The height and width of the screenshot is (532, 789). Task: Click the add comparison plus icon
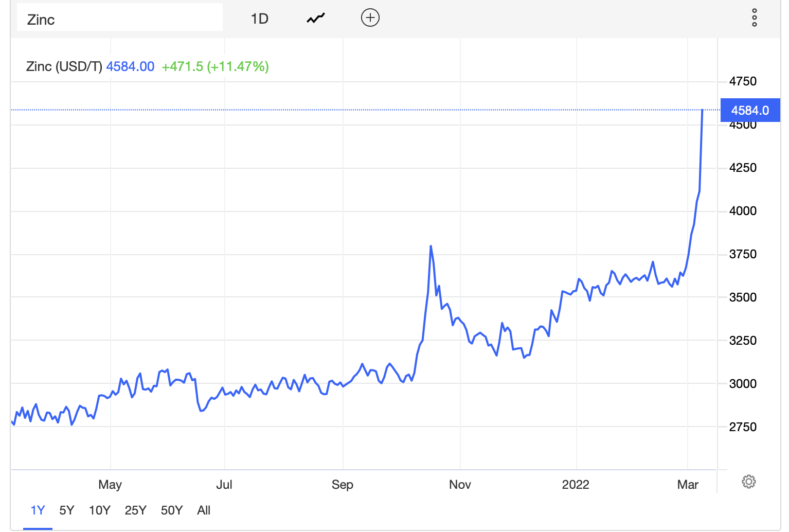(370, 18)
